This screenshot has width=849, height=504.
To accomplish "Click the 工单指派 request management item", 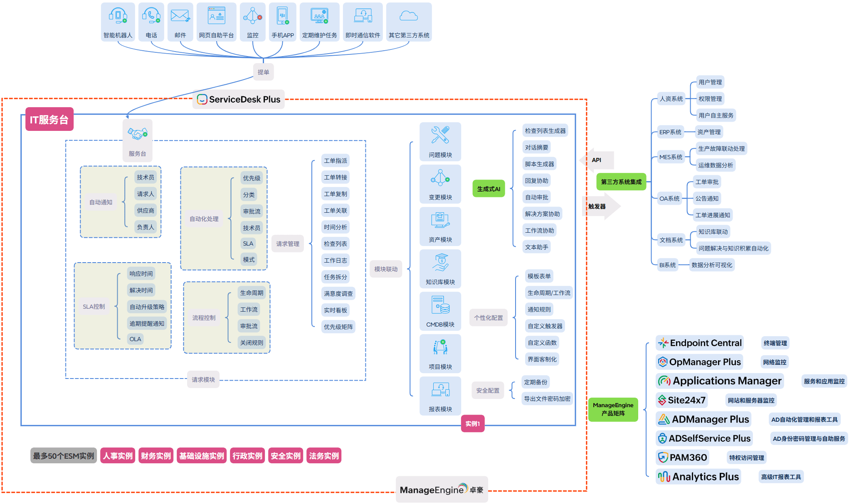I will [x=335, y=161].
